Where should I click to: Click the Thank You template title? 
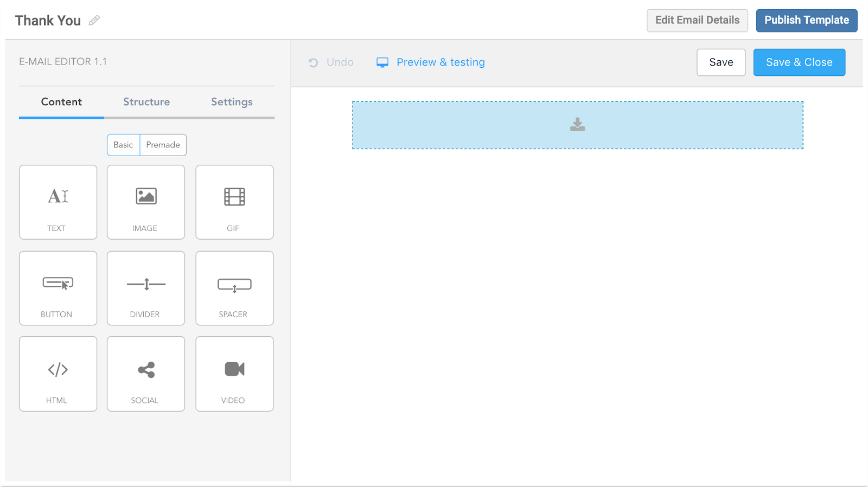pyautogui.click(x=48, y=21)
